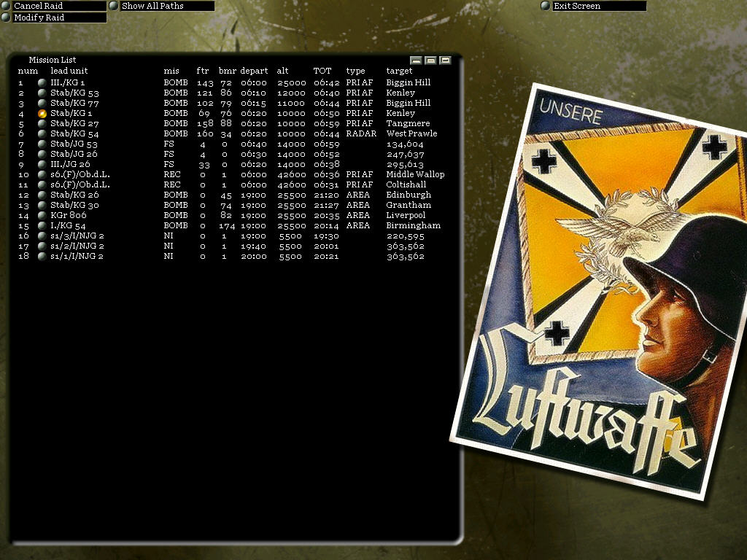Click the 'depart' column header
747x560 pixels.
tap(254, 71)
